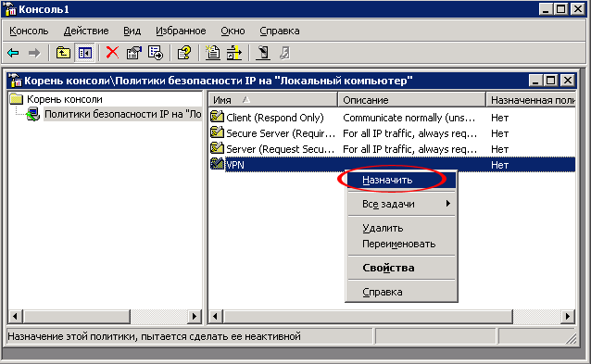Click the Client (Respond Only) policy icon
The height and width of the screenshot is (364, 591).
pos(217,117)
